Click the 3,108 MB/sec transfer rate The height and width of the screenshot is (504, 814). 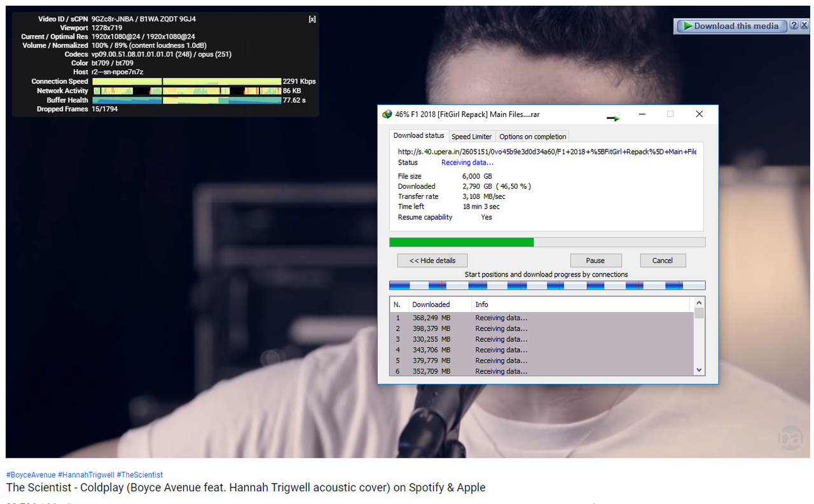(x=484, y=196)
